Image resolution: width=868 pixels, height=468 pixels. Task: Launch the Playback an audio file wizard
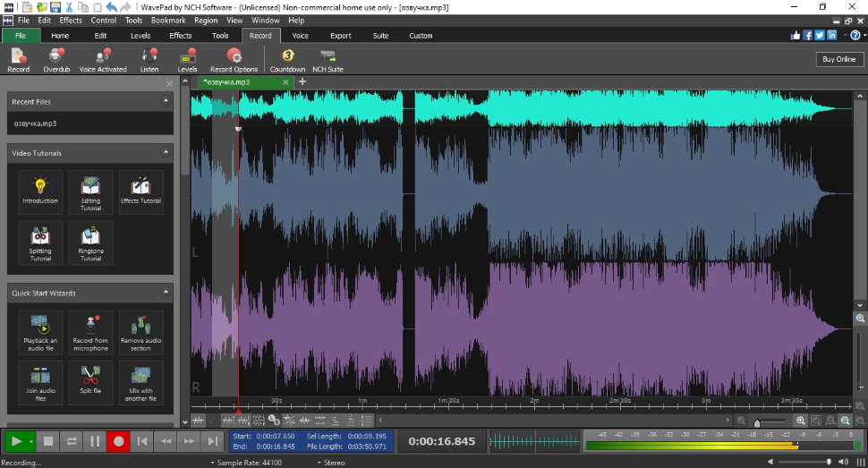click(x=40, y=332)
